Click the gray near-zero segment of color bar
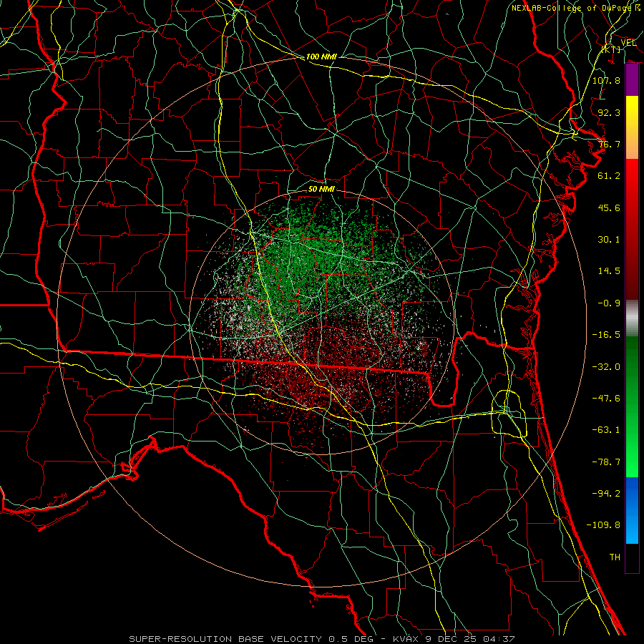 click(x=632, y=318)
